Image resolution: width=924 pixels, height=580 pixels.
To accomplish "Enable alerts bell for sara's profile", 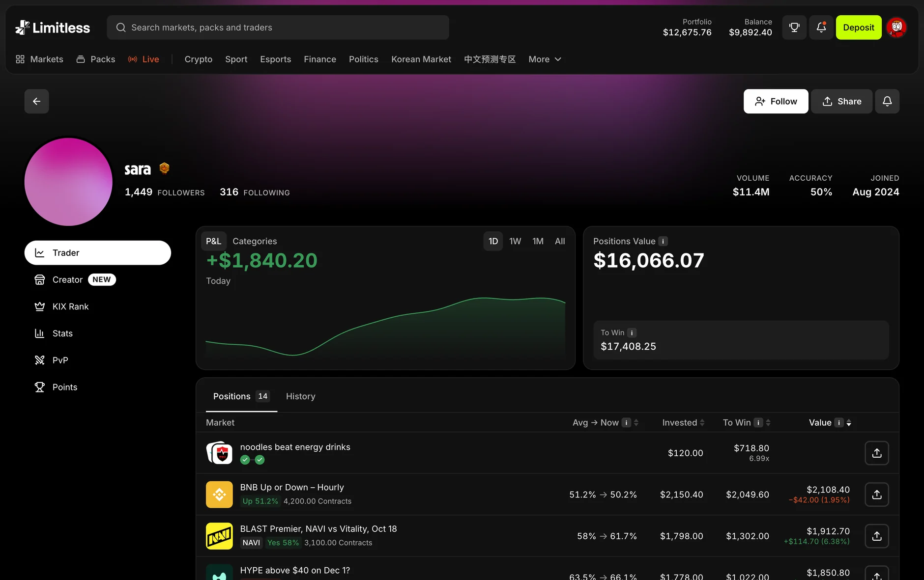I will pos(887,101).
